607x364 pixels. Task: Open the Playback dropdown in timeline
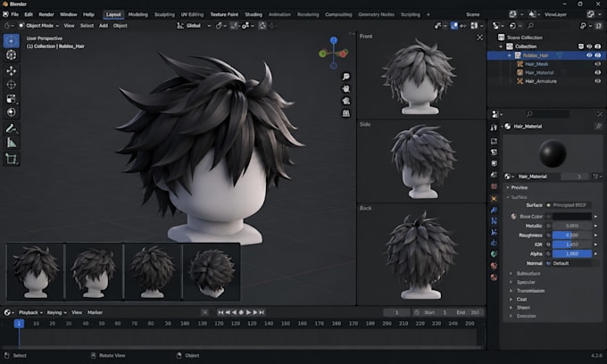point(30,312)
